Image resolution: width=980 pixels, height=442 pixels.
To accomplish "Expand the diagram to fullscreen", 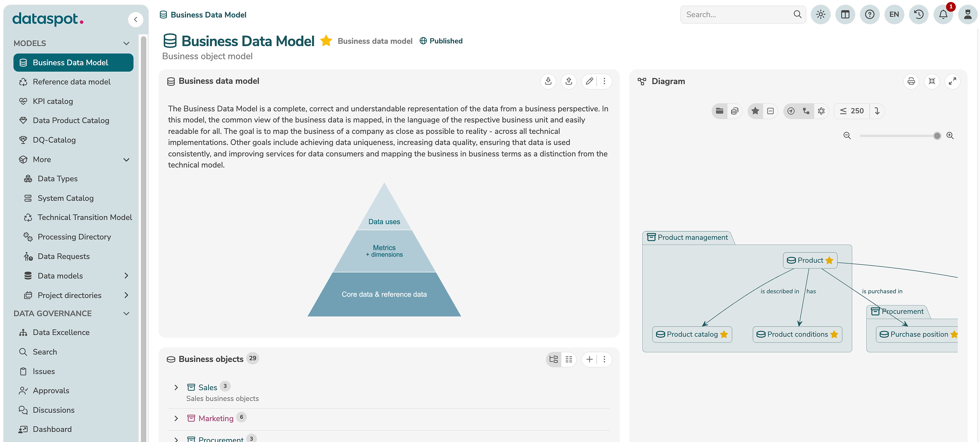I will coord(952,81).
